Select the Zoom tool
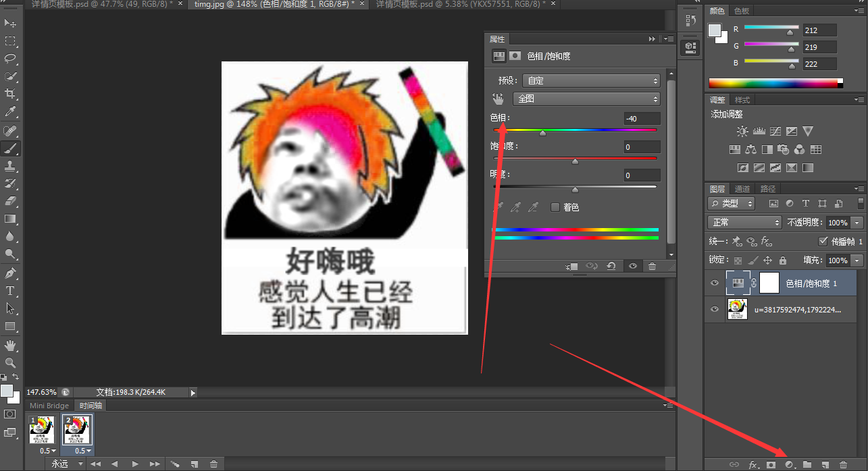This screenshot has width=868, height=471. pyautogui.click(x=10, y=362)
